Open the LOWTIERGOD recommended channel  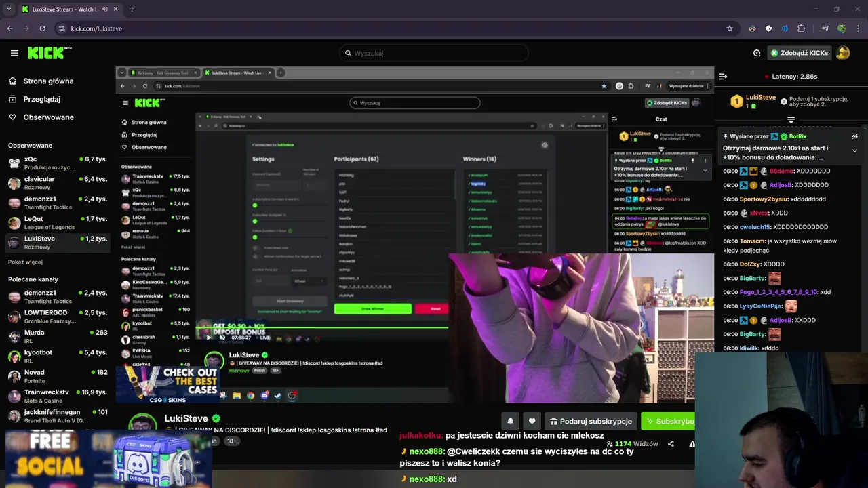(58, 317)
